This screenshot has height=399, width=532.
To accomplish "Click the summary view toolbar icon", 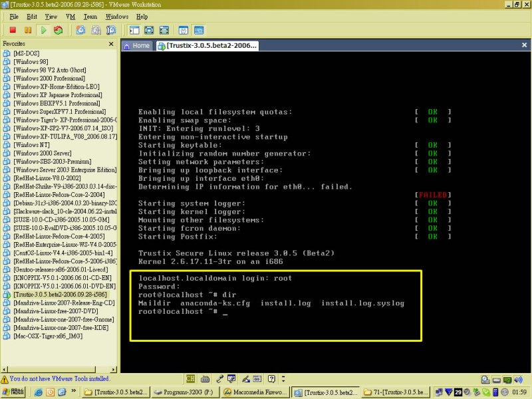I will [x=184, y=30].
